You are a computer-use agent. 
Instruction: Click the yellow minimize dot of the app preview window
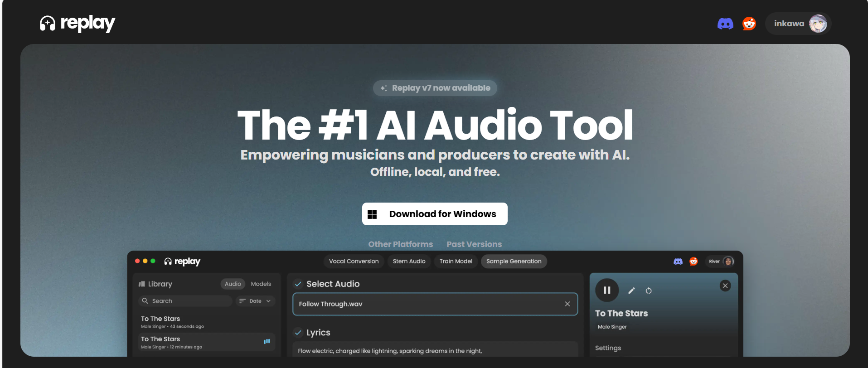[145, 261]
